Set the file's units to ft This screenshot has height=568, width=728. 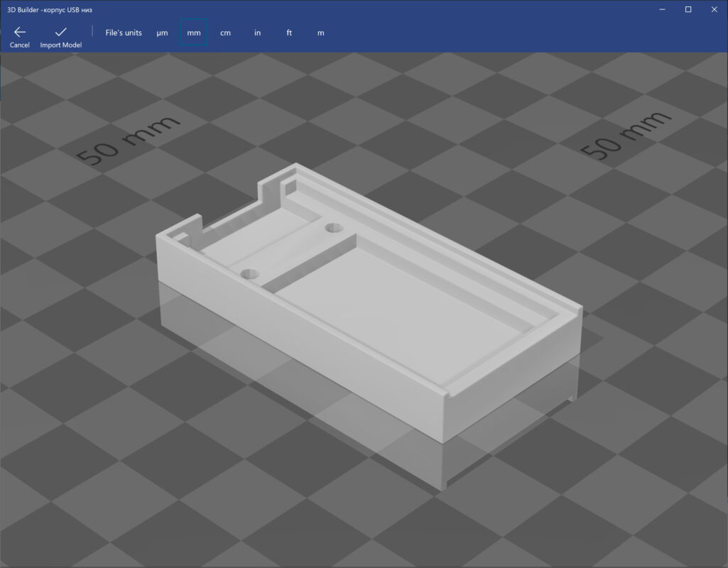[x=289, y=33]
